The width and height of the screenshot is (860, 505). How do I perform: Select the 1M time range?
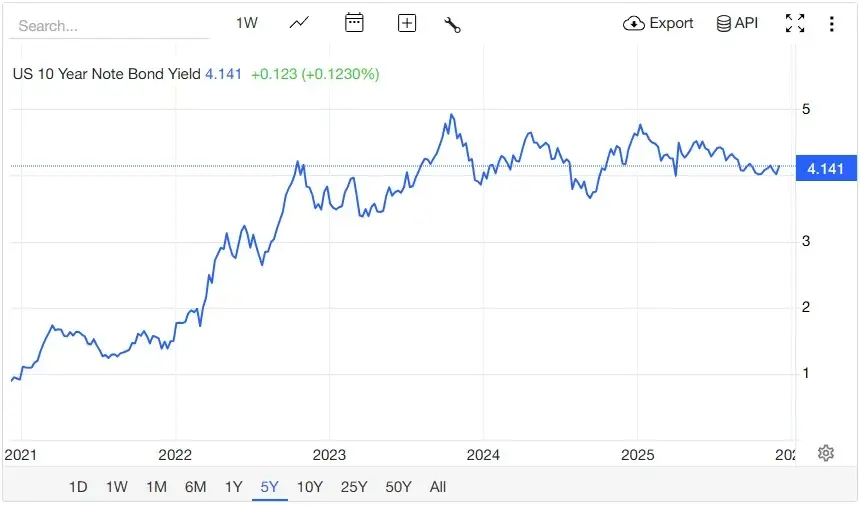156,487
